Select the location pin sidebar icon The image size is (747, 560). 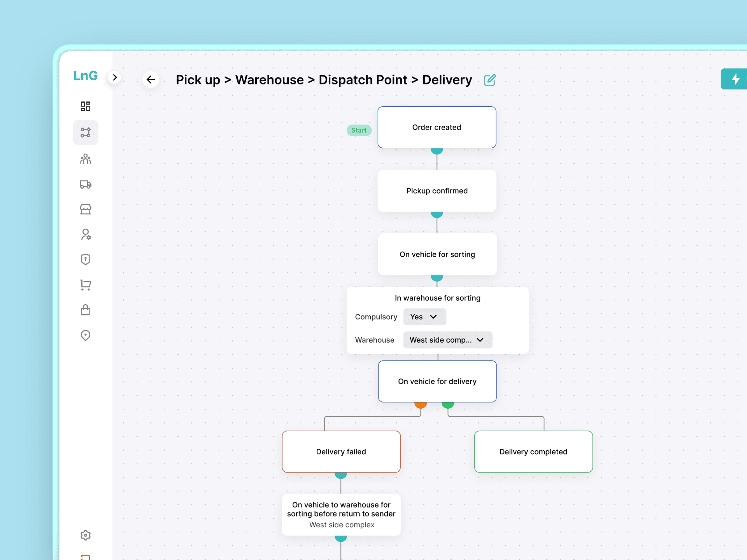(85, 335)
